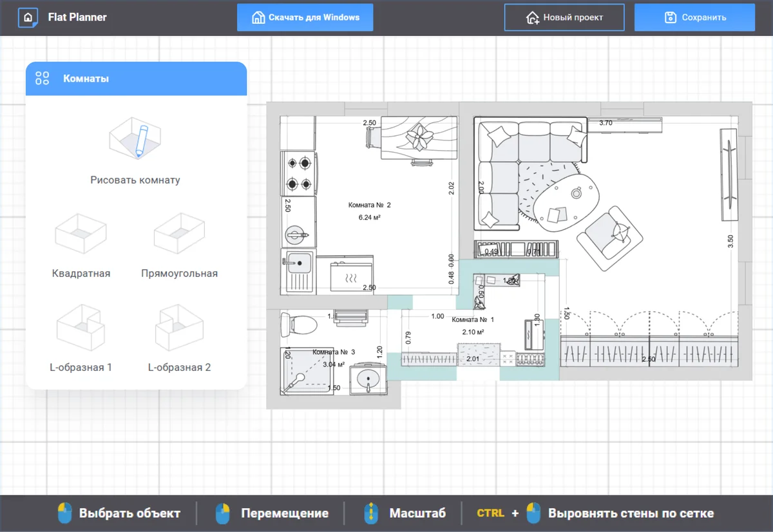Click the Комната № 2 label
Viewport: 773px width, 532px height.
coord(370,205)
